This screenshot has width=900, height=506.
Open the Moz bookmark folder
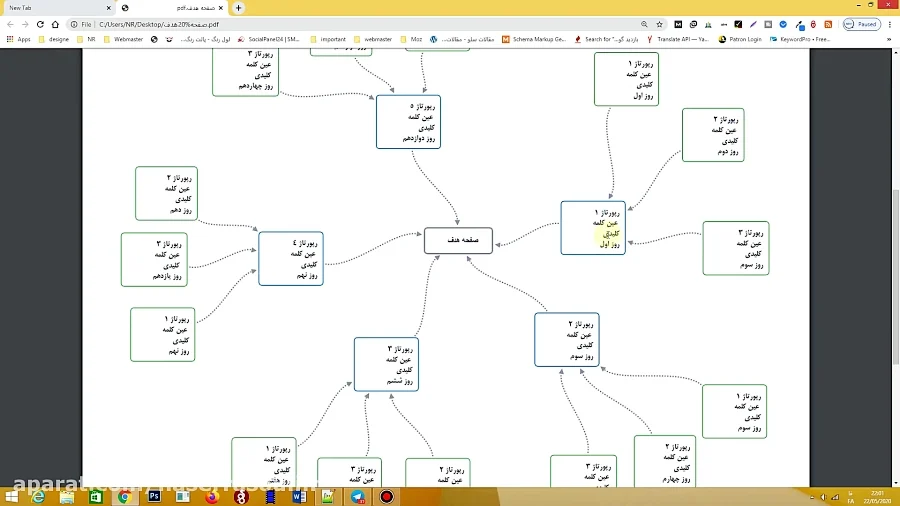click(x=412, y=40)
